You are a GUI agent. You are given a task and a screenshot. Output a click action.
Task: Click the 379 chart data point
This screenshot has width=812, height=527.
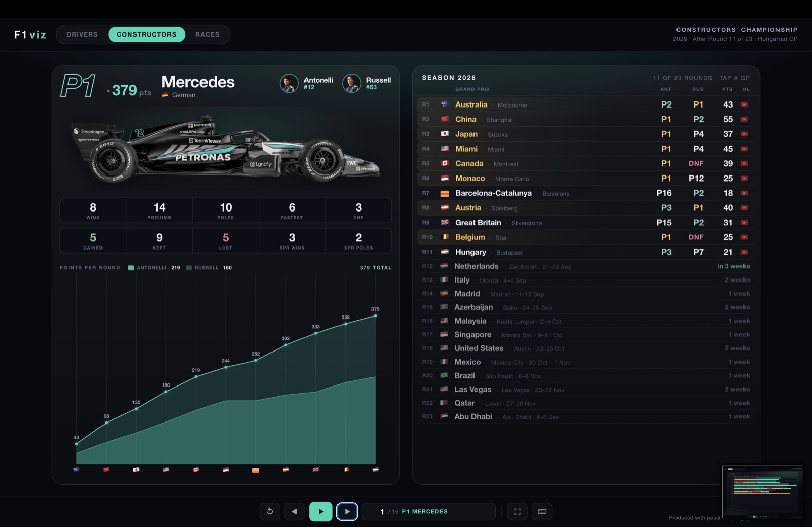coord(376,315)
